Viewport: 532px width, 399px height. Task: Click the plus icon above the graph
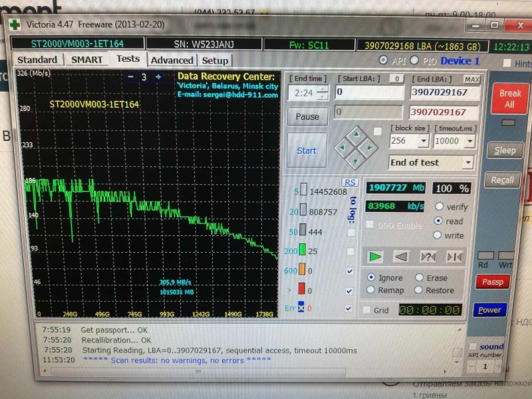(158, 76)
